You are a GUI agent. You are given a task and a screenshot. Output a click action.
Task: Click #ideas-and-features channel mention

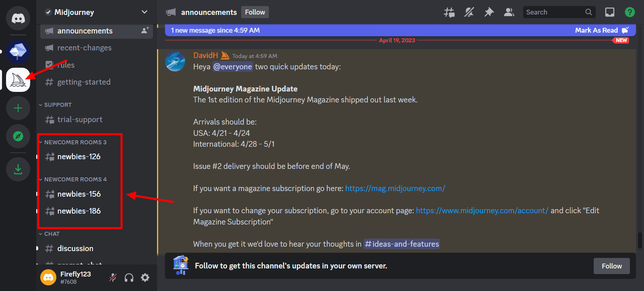click(x=402, y=244)
